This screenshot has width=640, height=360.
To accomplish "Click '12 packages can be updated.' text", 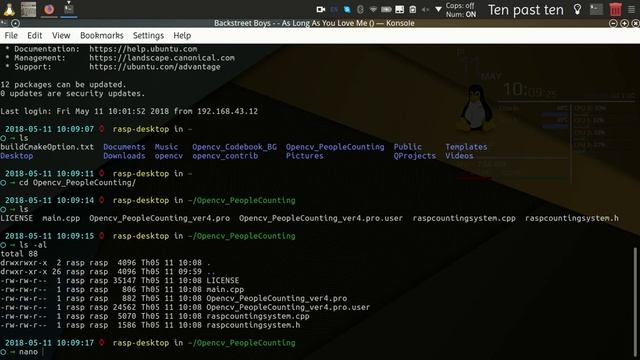I will [x=63, y=85].
